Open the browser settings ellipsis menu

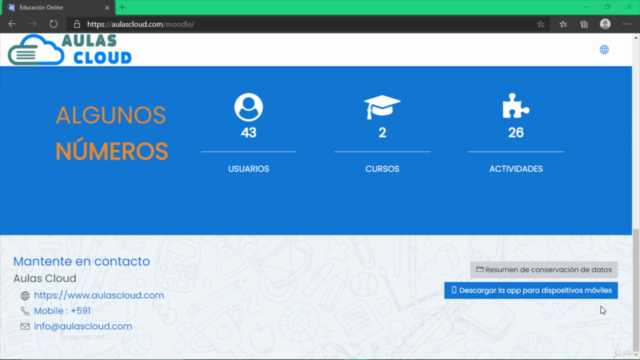point(627,24)
